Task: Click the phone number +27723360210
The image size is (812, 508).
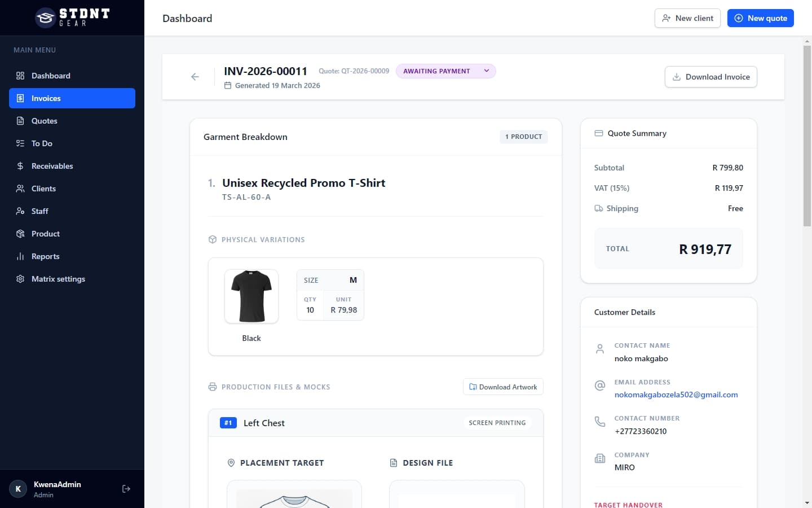Action: click(x=641, y=431)
